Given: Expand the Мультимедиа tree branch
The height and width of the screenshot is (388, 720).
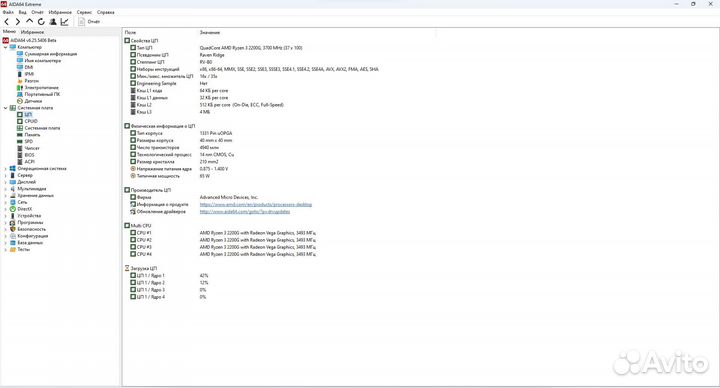Looking at the screenshot, I should (x=6, y=189).
